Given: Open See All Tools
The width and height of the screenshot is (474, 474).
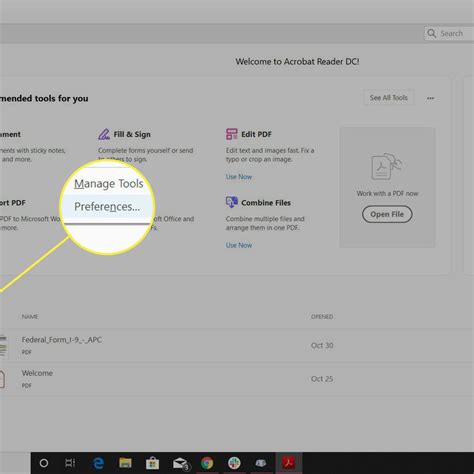Looking at the screenshot, I should [x=389, y=98].
